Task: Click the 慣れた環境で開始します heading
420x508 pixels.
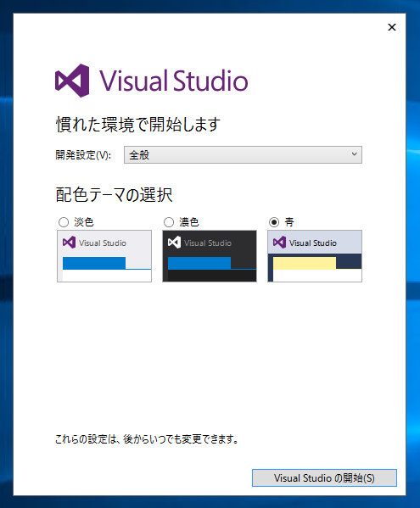Action: tap(138, 125)
